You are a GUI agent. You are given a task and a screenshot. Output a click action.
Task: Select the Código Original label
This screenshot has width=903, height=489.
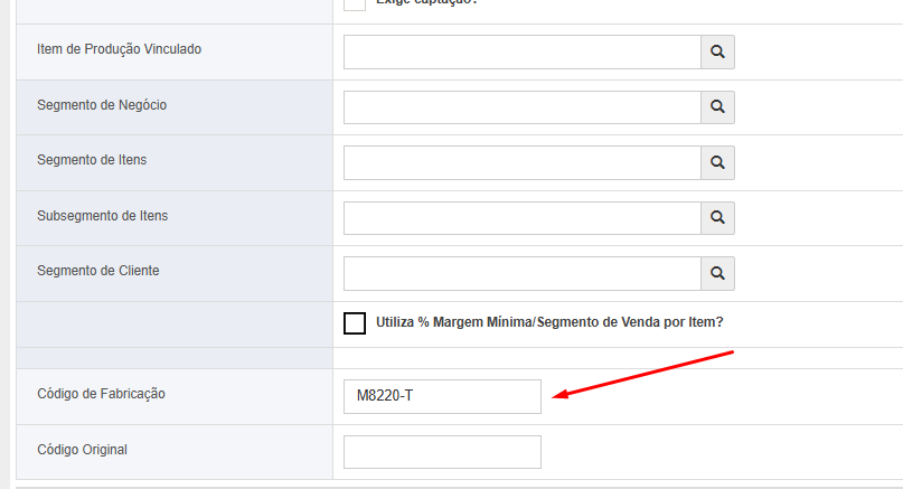click(x=82, y=450)
